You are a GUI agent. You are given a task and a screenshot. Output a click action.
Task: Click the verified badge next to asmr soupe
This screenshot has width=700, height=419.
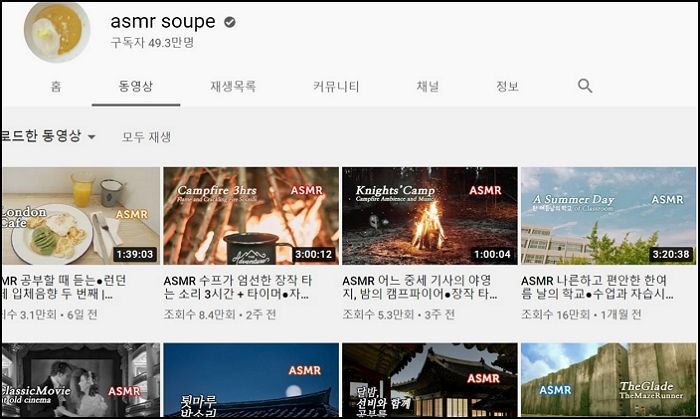[230, 22]
